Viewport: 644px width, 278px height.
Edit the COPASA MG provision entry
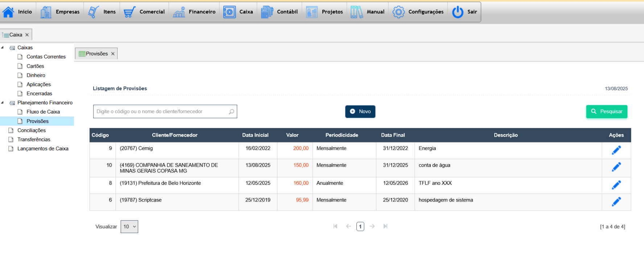click(616, 167)
